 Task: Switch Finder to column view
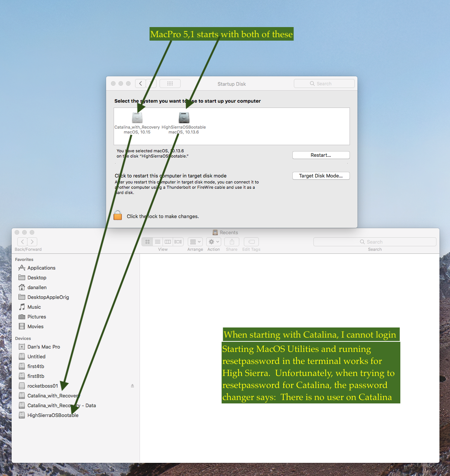(168, 242)
